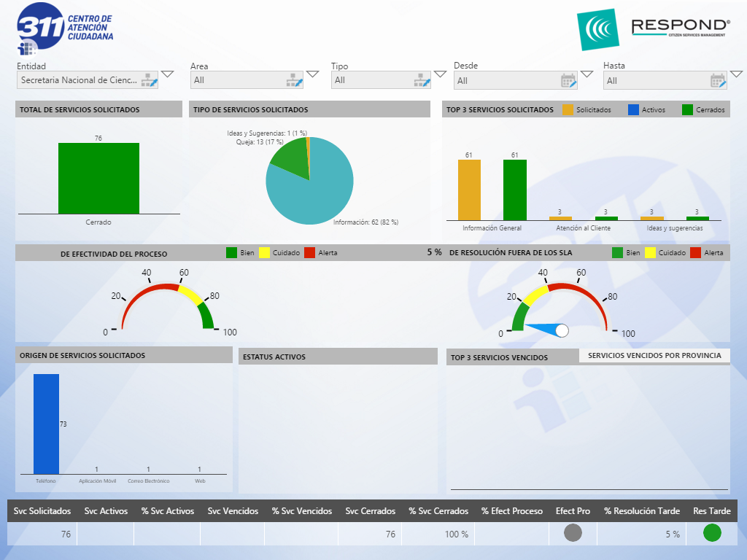Click Bien green swatch in Resolución SLA legend

tap(617, 252)
